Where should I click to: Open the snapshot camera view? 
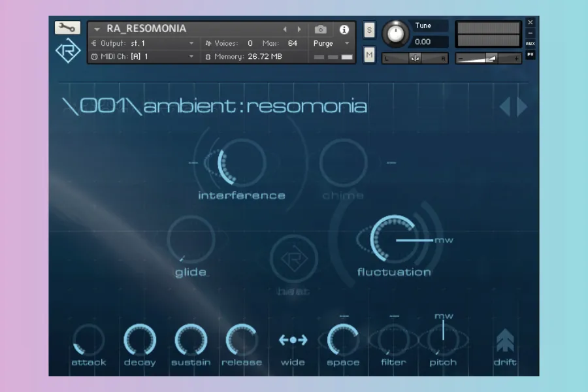tap(320, 29)
